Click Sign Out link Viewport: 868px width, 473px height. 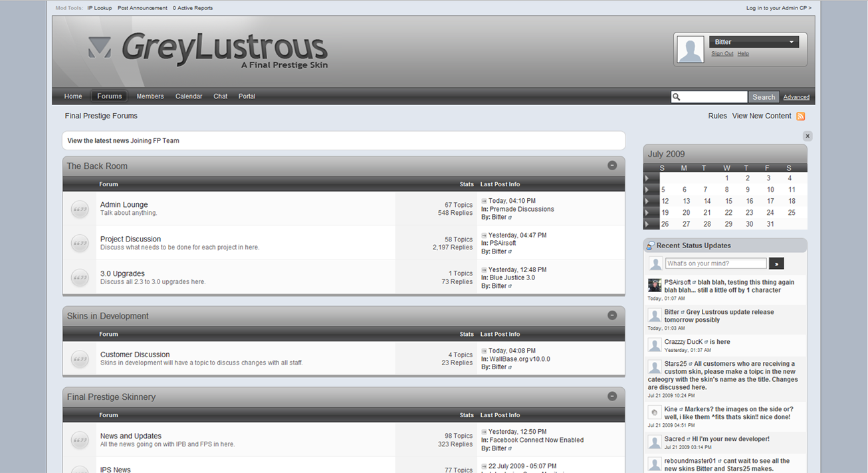722,54
